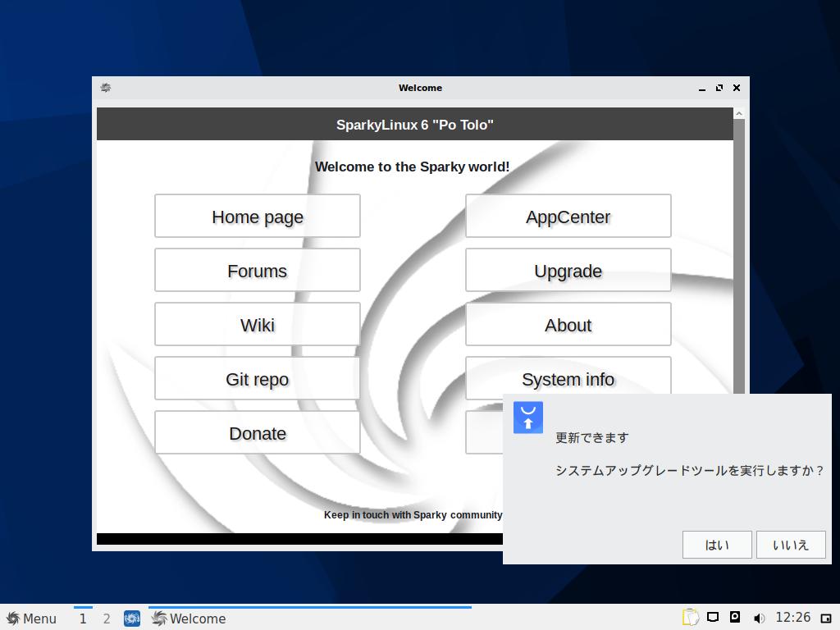Image resolution: width=840 pixels, height=630 pixels.
Task: Select the Welcome task in the taskbar
Action: pos(309,619)
